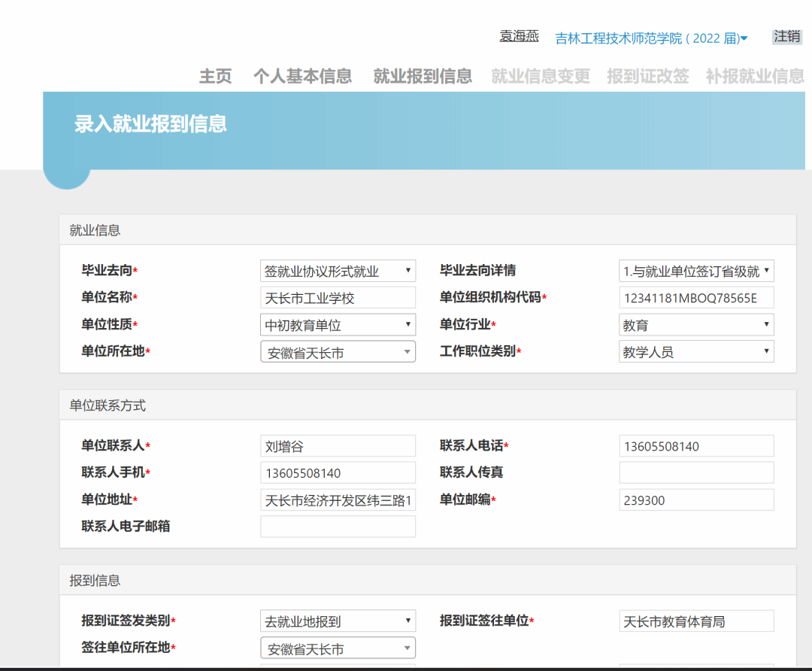Open the 毕业去向 dropdown
Viewport: 812px width, 671px height.
pos(338,271)
